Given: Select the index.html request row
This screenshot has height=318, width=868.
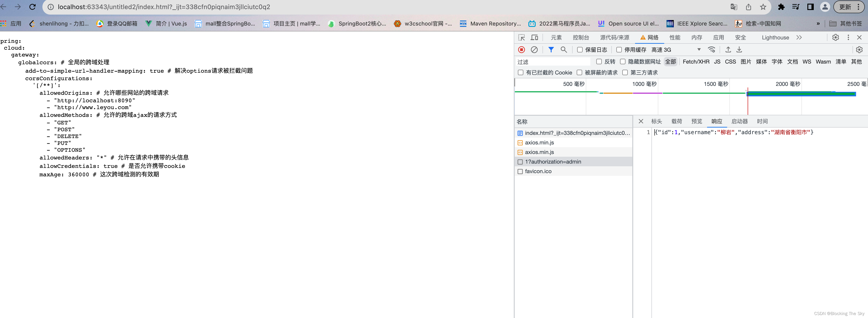Looking at the screenshot, I should 573,133.
